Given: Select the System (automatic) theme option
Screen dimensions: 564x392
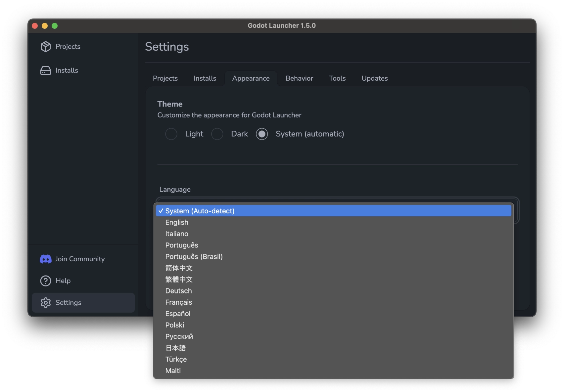Looking at the screenshot, I should [262, 134].
